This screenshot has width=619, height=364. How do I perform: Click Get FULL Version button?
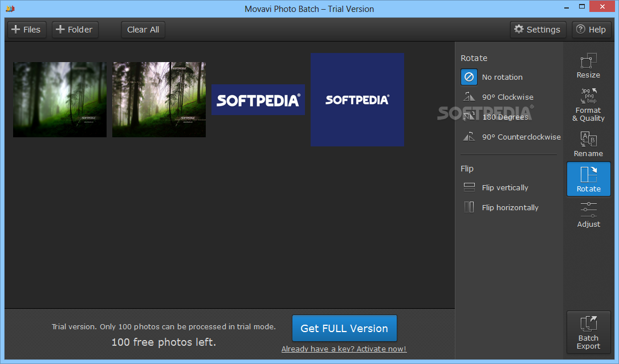(x=344, y=328)
